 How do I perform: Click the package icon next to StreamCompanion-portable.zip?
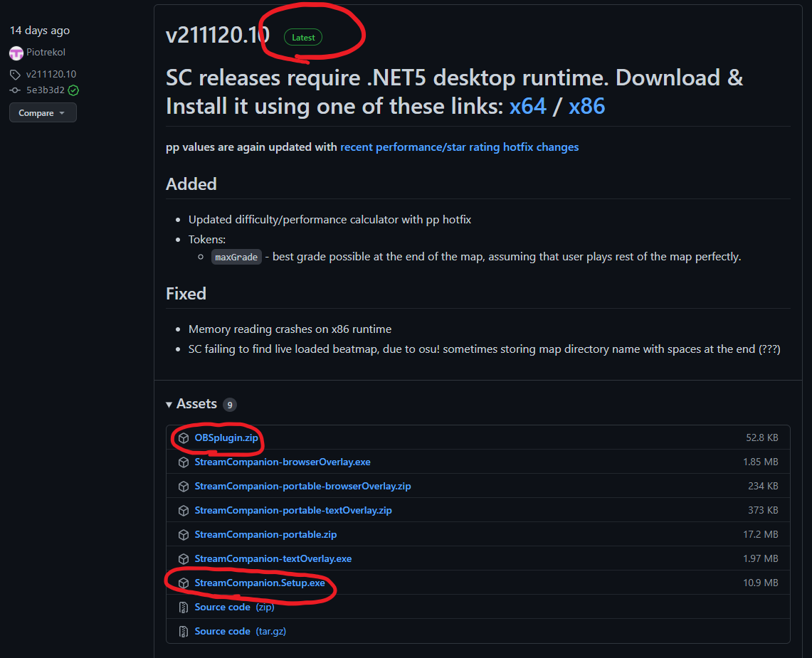(184, 535)
